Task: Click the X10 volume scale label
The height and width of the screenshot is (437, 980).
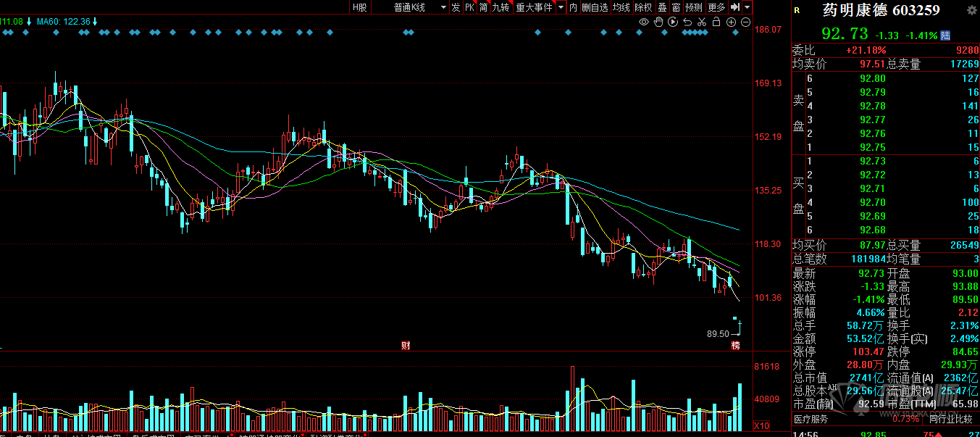Action: 761,425
